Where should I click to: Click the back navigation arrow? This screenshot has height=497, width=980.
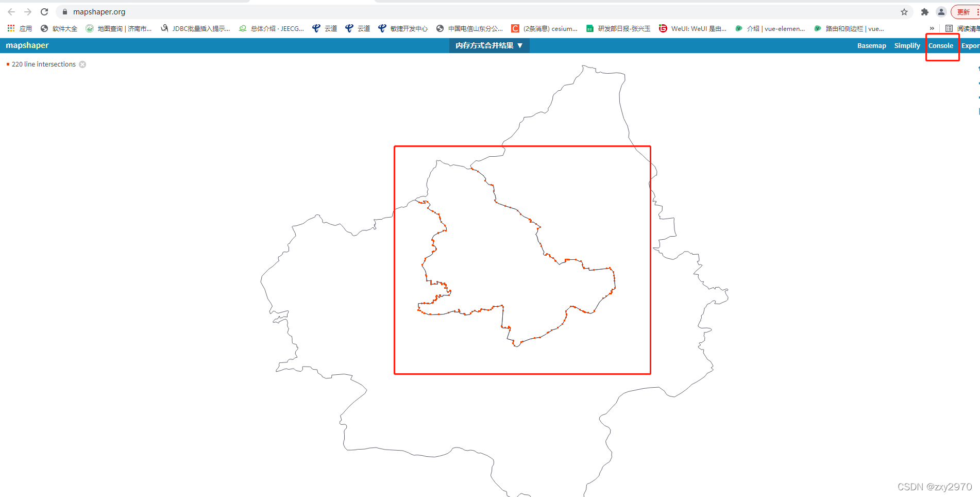coord(10,11)
